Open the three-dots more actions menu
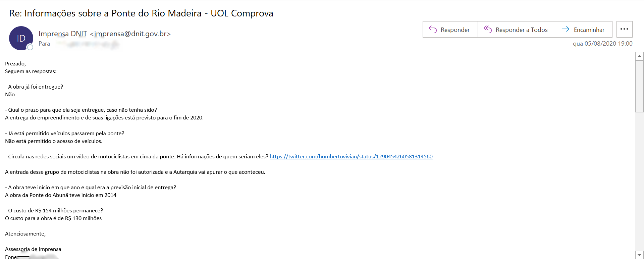The width and height of the screenshot is (644, 259). [x=624, y=29]
